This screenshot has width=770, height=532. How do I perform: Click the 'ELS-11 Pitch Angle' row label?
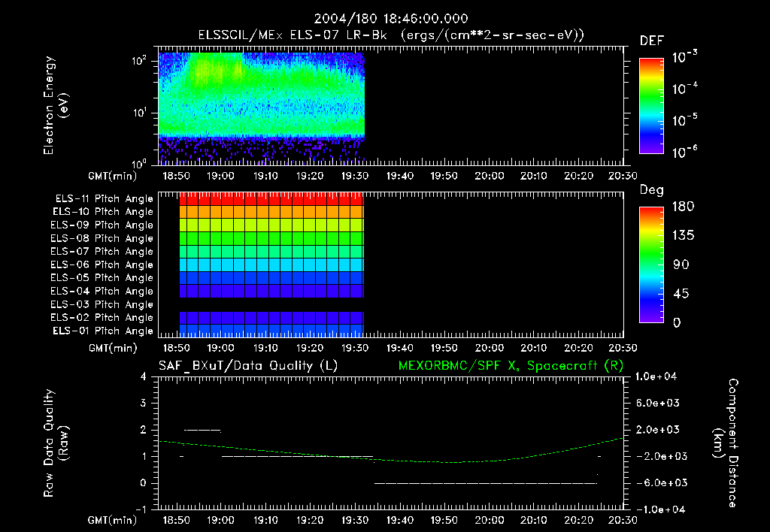[x=104, y=199]
